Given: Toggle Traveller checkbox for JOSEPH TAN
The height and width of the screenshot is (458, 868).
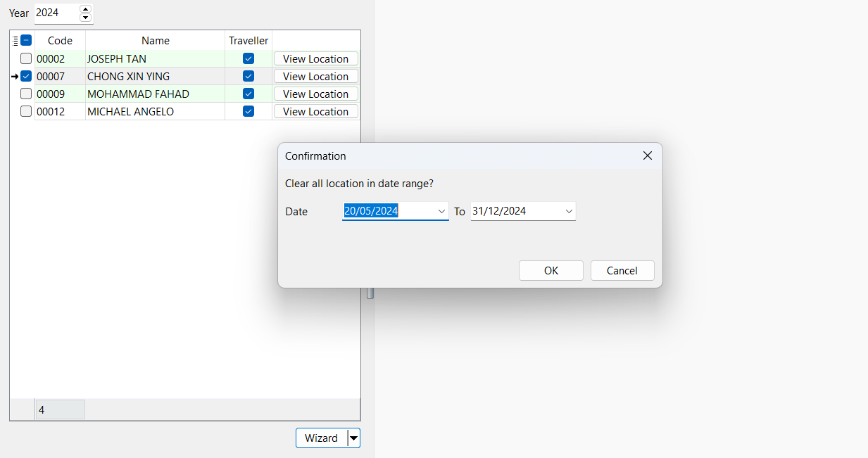Looking at the screenshot, I should (x=249, y=58).
